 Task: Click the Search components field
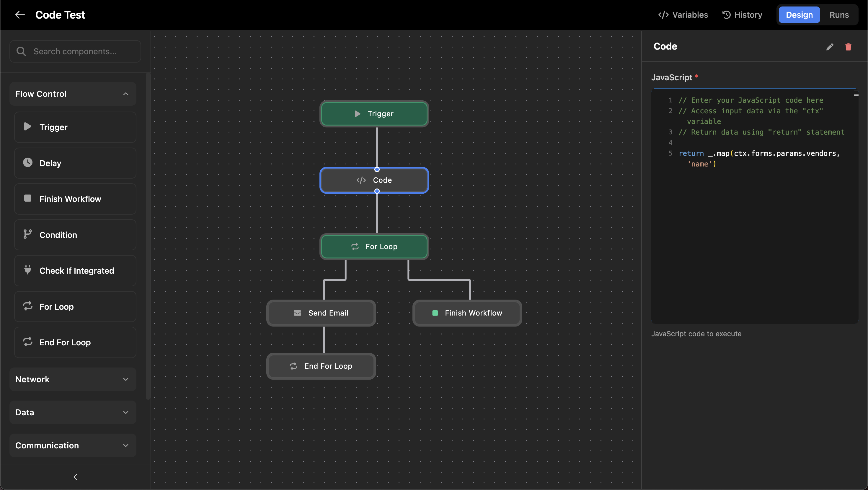[75, 51]
